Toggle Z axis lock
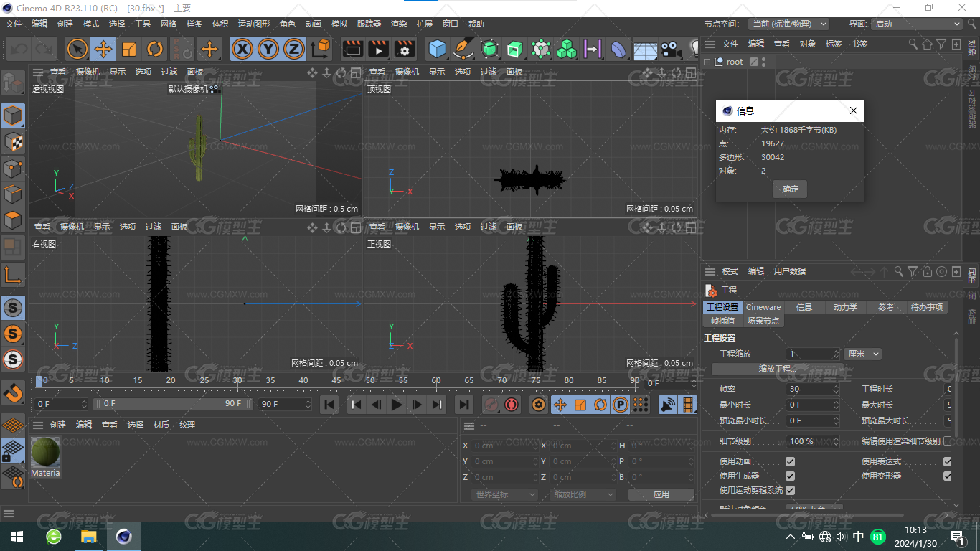Viewport: 980px width, 551px height. tap(293, 49)
